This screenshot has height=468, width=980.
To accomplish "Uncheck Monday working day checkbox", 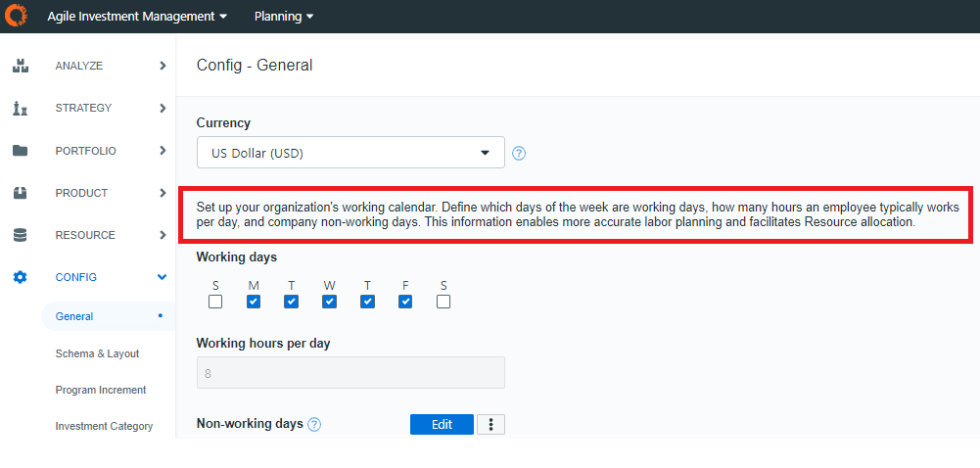I will 254,302.
